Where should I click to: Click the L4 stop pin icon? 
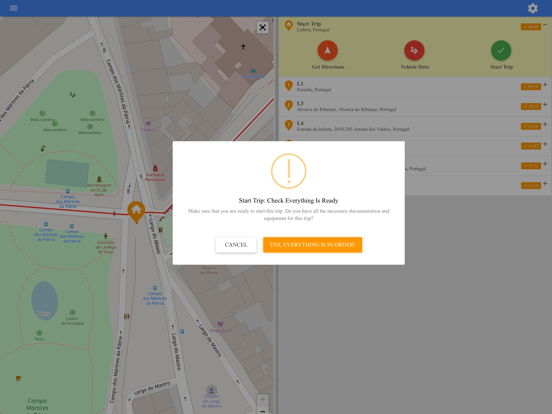tap(289, 125)
